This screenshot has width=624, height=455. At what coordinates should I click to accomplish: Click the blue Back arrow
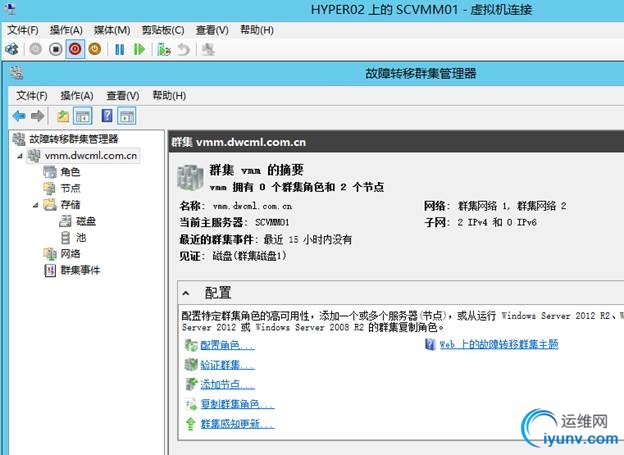[19, 116]
